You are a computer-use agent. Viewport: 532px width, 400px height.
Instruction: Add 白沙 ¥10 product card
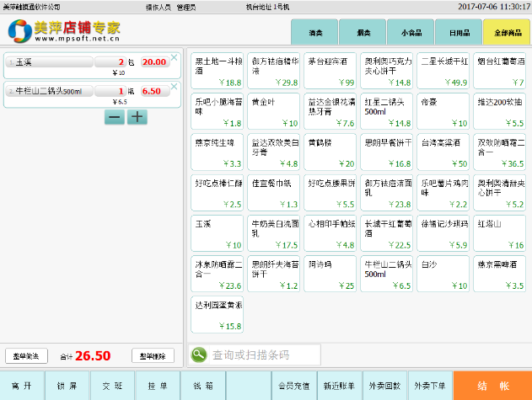pyautogui.click(x=443, y=274)
